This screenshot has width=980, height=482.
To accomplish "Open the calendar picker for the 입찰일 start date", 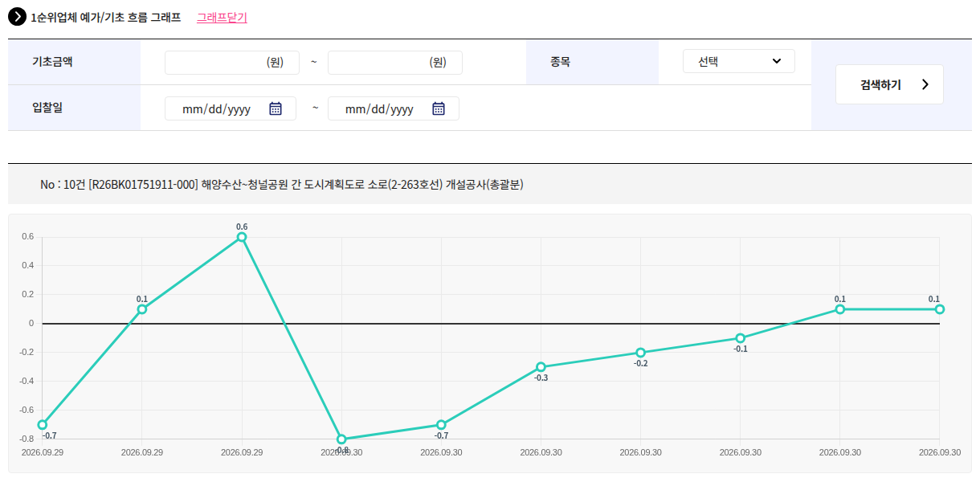I will (x=276, y=109).
